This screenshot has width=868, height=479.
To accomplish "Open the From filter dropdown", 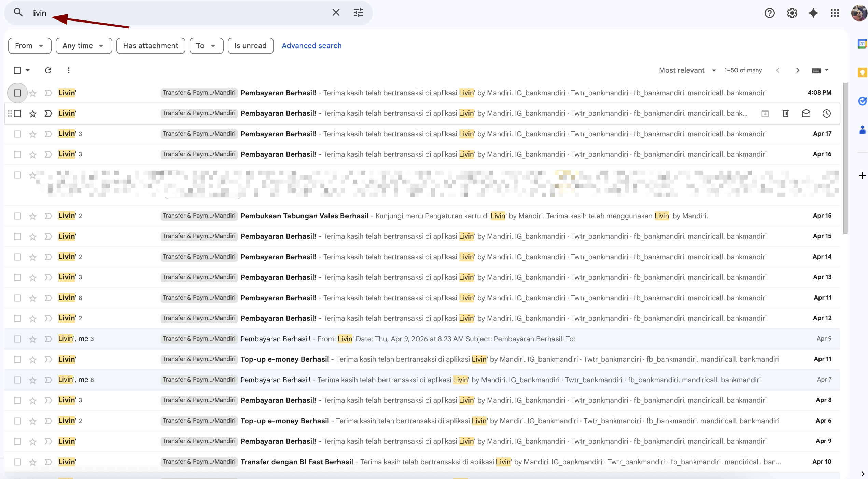I will 30,46.
